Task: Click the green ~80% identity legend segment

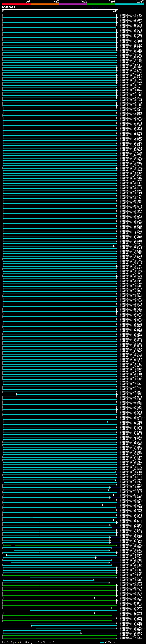Action: [101, 4]
